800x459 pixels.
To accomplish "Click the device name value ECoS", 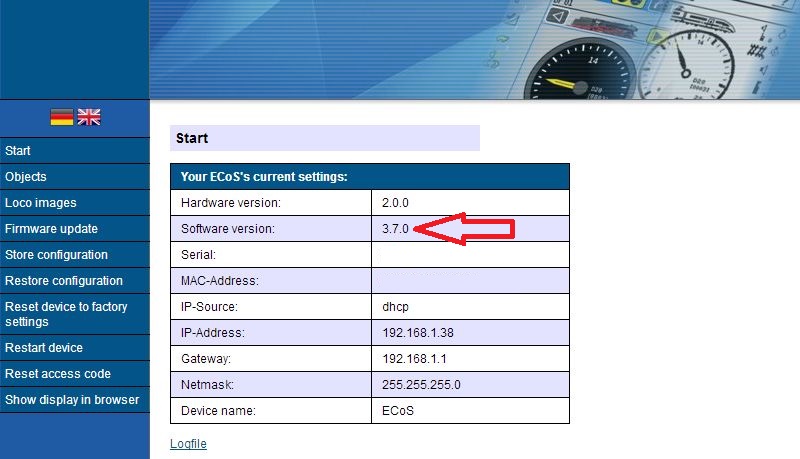I will (x=398, y=410).
